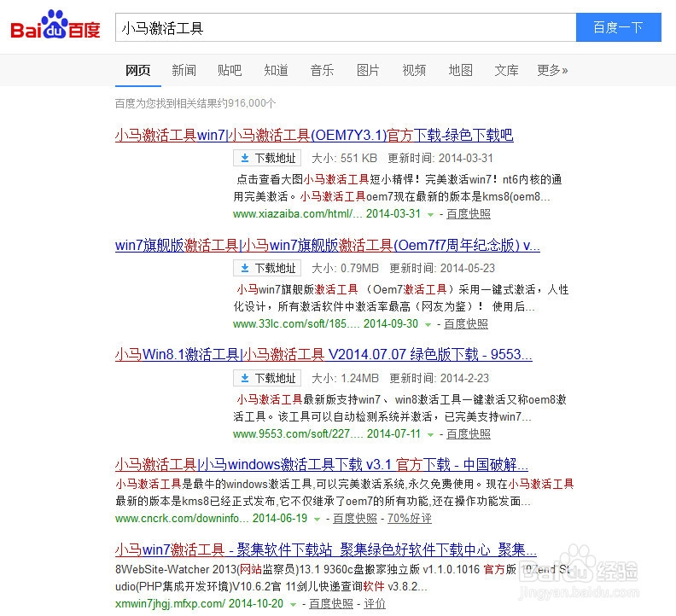The image size is (676, 616).
Task: Click 下载地址 button for 0.79MB result
Action: tap(267, 268)
